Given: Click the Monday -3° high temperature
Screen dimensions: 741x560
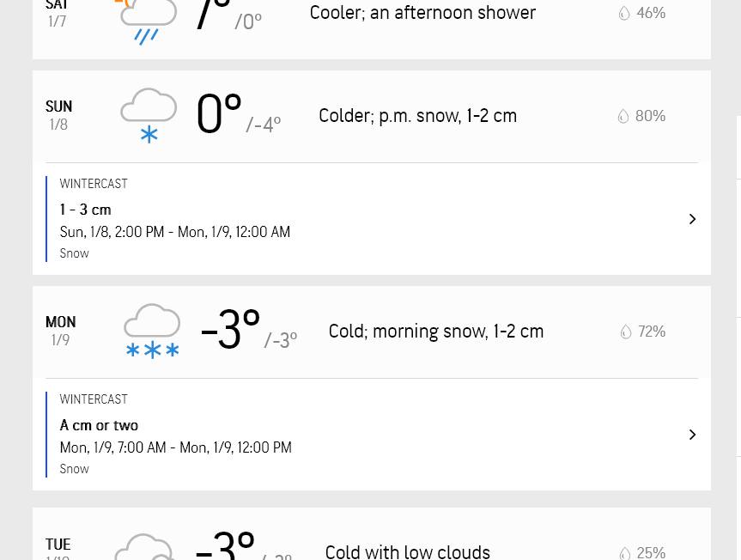Looking at the screenshot, I should pyautogui.click(x=230, y=329).
